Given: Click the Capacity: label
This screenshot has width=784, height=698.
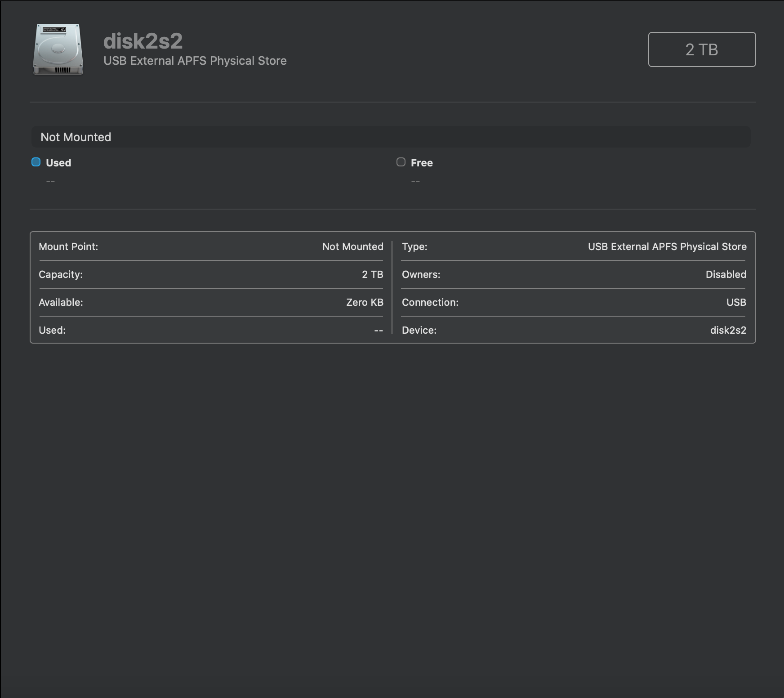Looking at the screenshot, I should [x=61, y=274].
